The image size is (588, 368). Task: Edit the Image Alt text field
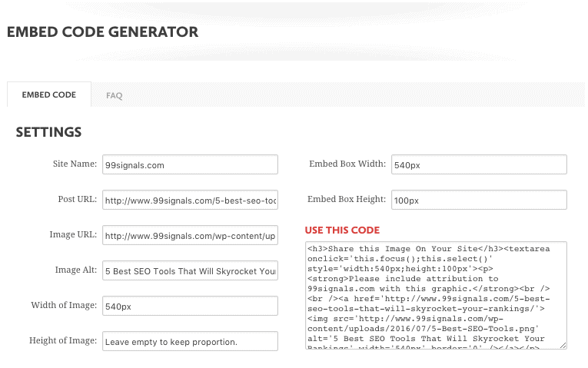[190, 270]
